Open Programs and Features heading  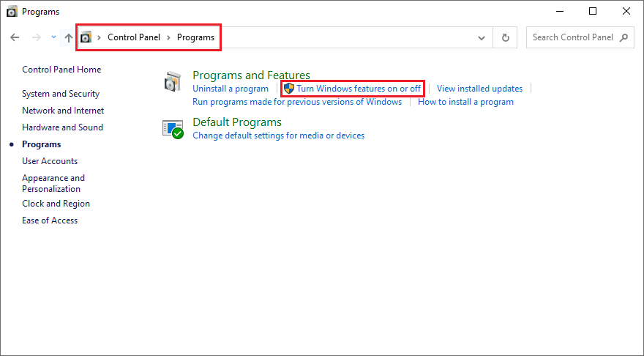251,75
